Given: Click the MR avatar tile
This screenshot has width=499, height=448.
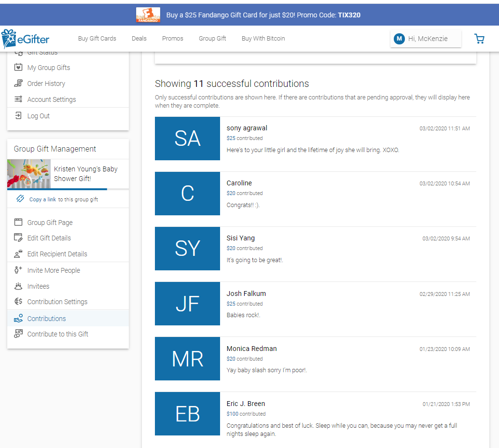Looking at the screenshot, I should 187,359.
